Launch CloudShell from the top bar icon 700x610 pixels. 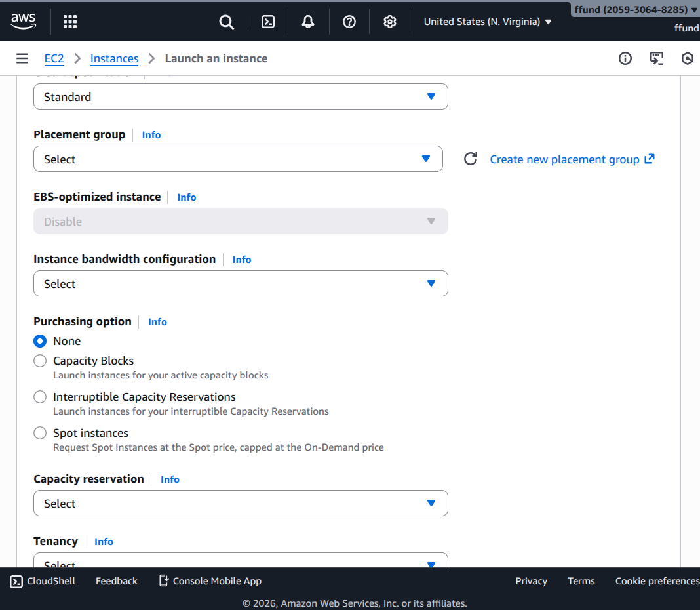[268, 22]
